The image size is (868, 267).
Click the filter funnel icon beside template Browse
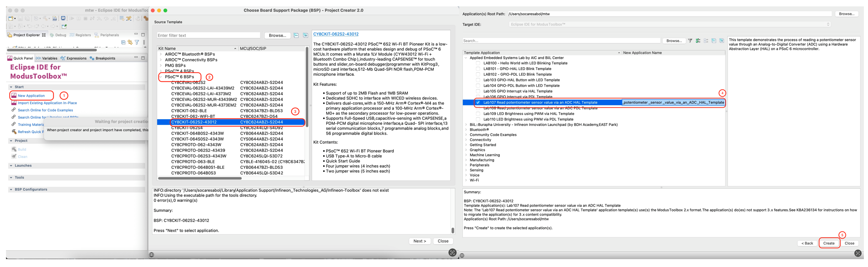690,41
